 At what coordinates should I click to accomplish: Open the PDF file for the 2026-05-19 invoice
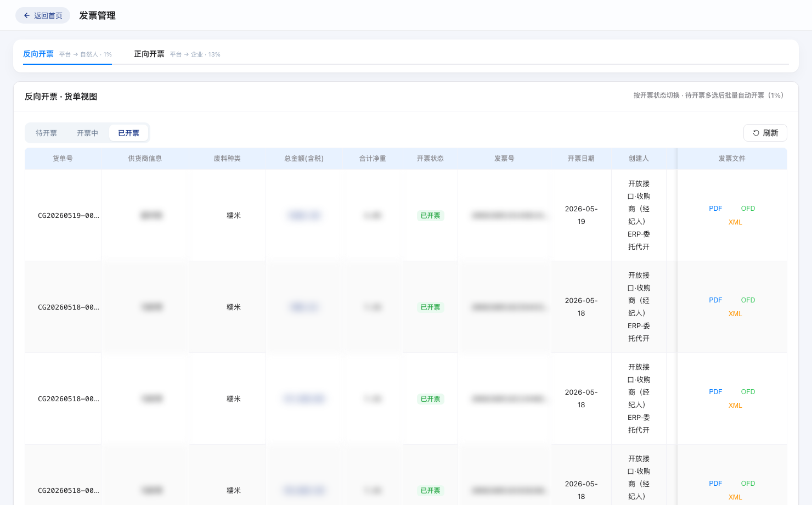tap(715, 209)
